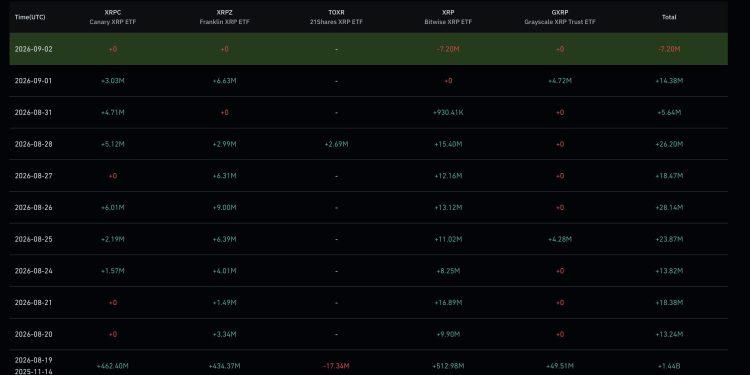Click the 2026-08-24 date cell
This screenshot has height=375, width=750.
[x=33, y=271]
